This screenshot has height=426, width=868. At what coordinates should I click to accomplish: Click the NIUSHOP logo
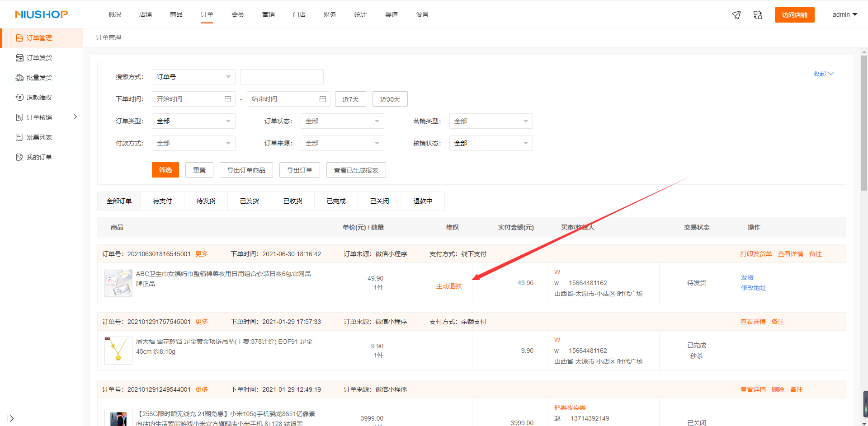[x=41, y=14]
